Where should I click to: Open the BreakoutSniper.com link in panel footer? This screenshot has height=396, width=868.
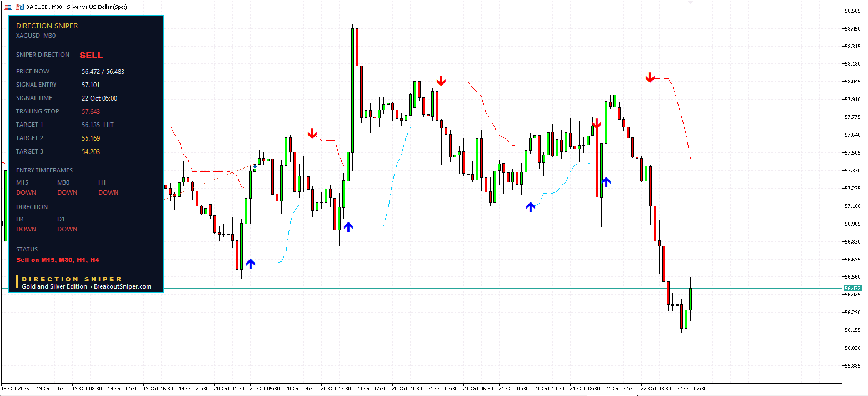pos(122,287)
